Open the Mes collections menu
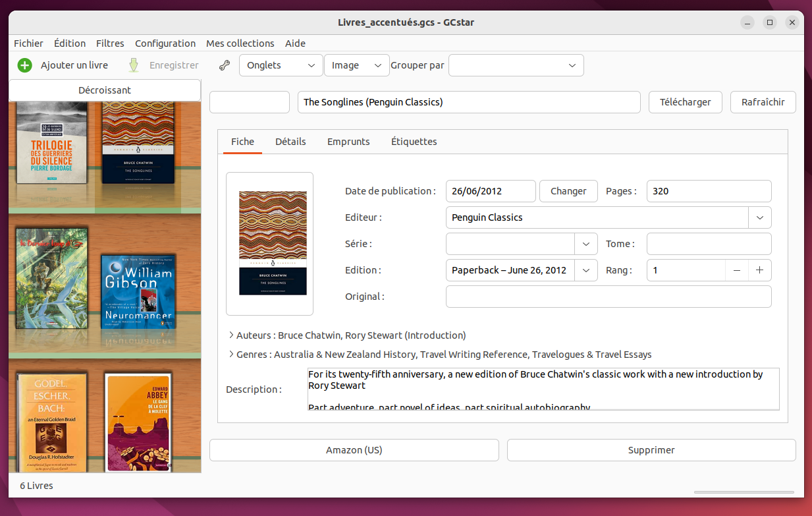812x516 pixels. click(240, 43)
